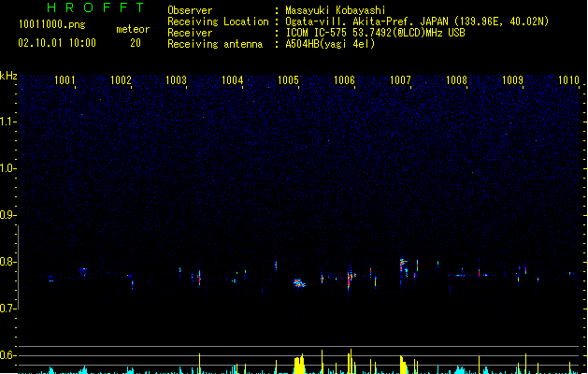The height and width of the screenshot is (374, 588).
Task: Click the Receiving antenna label
Action: click(x=215, y=44)
